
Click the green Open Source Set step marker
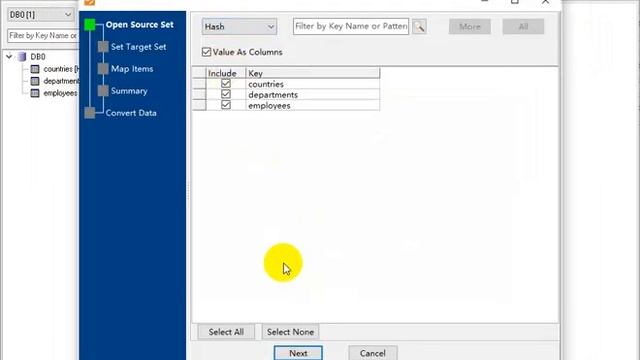(90, 25)
